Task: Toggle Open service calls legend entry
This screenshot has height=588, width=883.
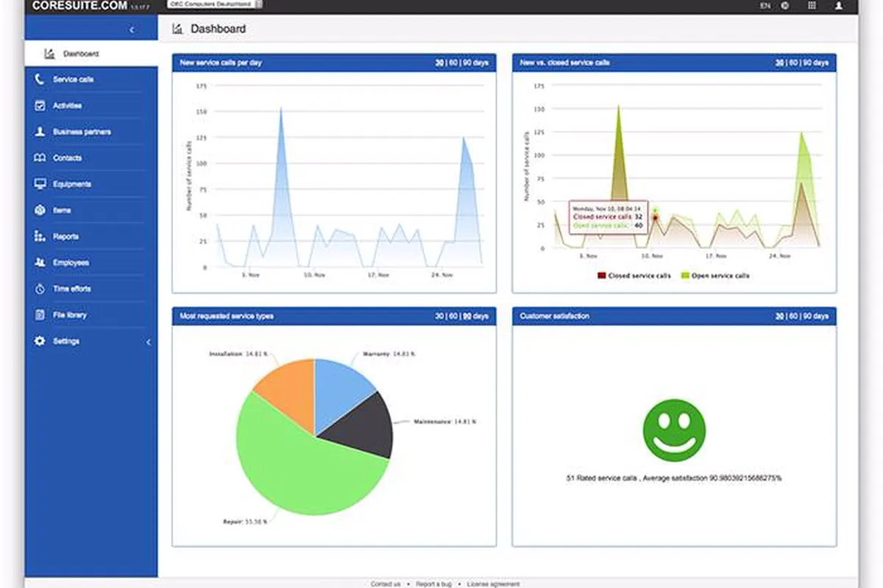Action: click(716, 276)
